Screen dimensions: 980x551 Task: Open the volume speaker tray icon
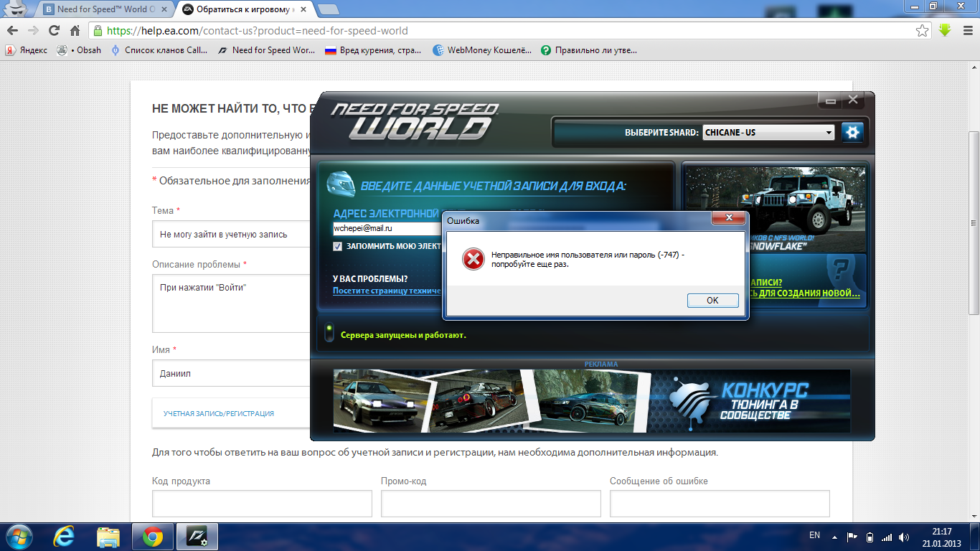904,537
